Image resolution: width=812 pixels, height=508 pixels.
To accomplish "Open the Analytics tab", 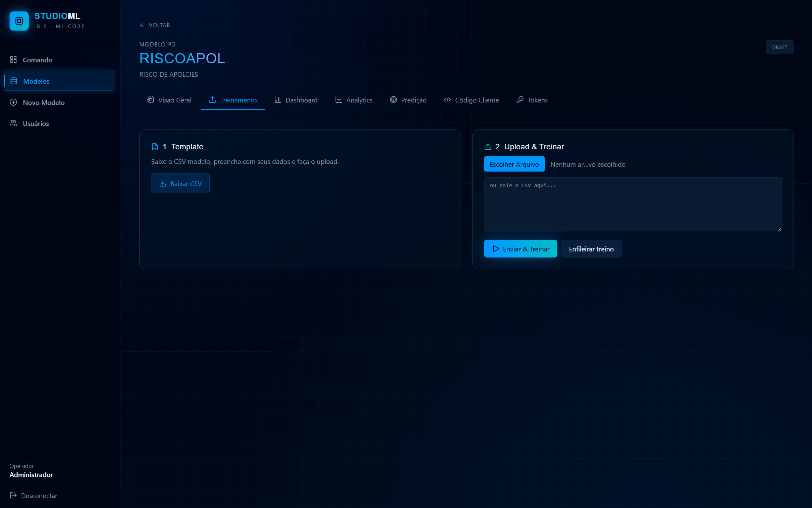I will pos(354,100).
